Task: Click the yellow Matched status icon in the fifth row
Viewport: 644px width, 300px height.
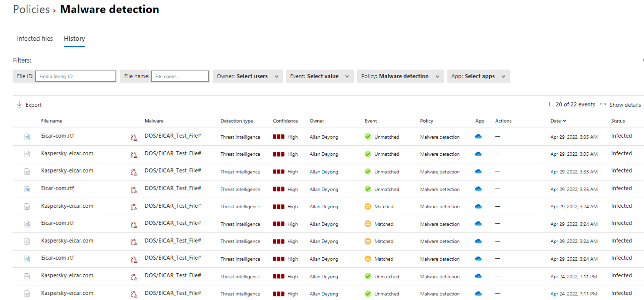Action: pos(368,206)
